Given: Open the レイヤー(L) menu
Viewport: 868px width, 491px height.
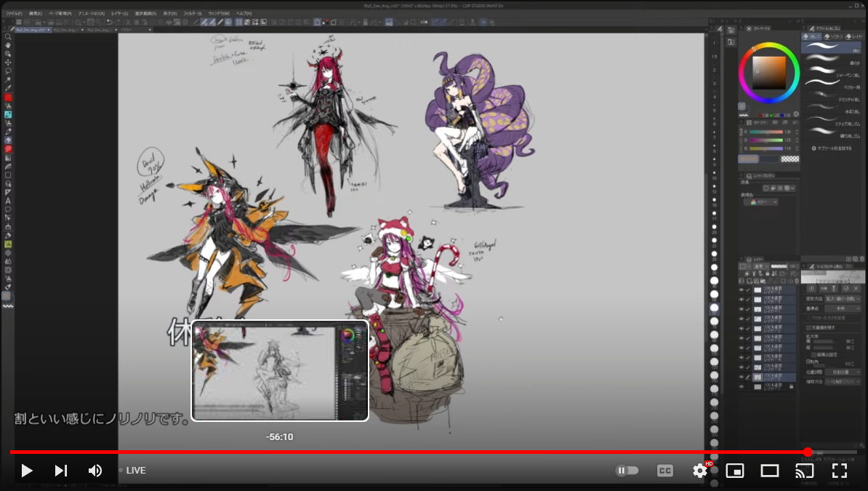Looking at the screenshot, I should (119, 13).
